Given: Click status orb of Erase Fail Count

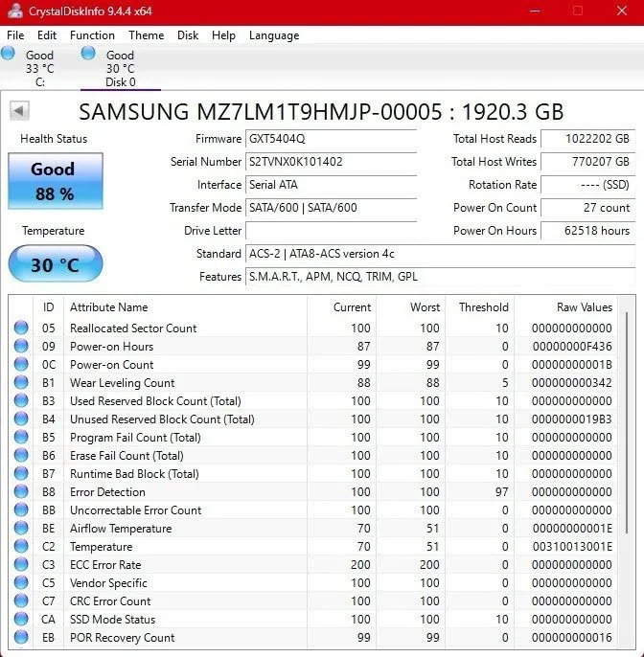Looking at the screenshot, I should pyautogui.click(x=21, y=456).
